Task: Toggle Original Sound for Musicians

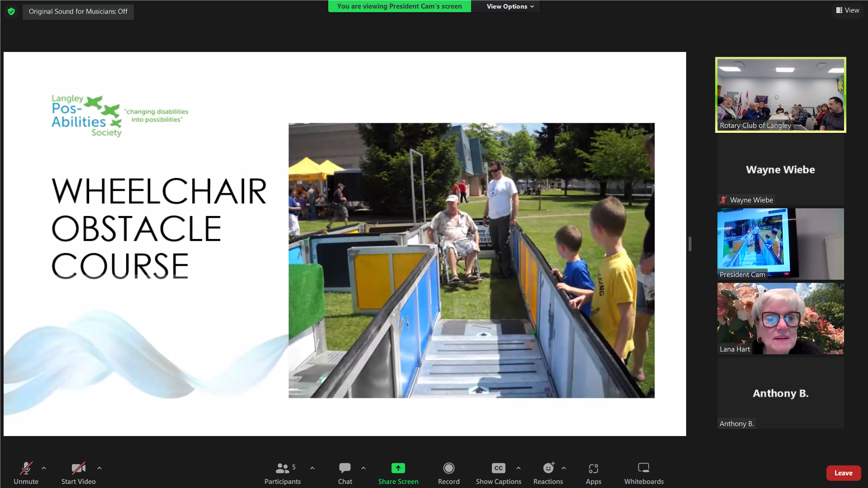Action: coord(78,11)
